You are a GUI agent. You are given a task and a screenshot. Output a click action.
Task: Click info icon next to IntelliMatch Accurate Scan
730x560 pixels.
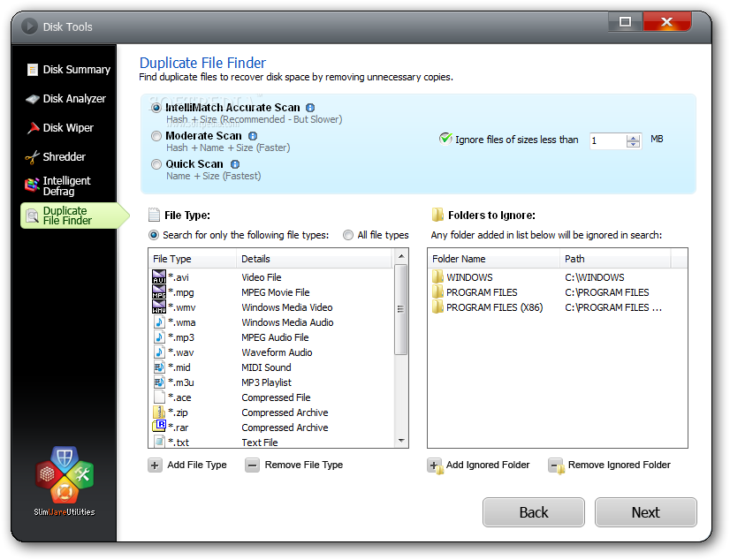coord(310,108)
